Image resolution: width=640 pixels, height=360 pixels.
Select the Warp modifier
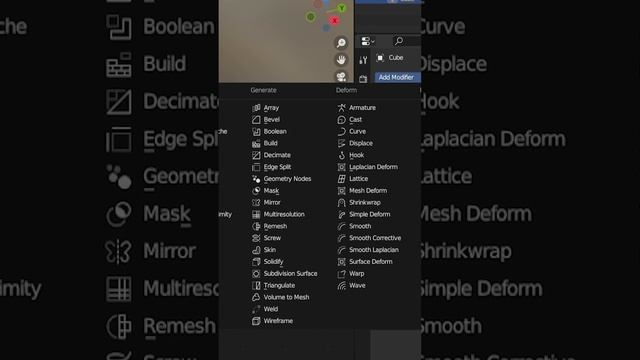(356, 273)
